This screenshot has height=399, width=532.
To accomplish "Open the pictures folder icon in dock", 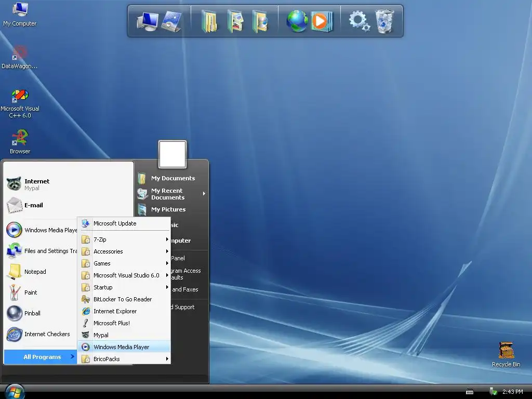I will point(235,21).
